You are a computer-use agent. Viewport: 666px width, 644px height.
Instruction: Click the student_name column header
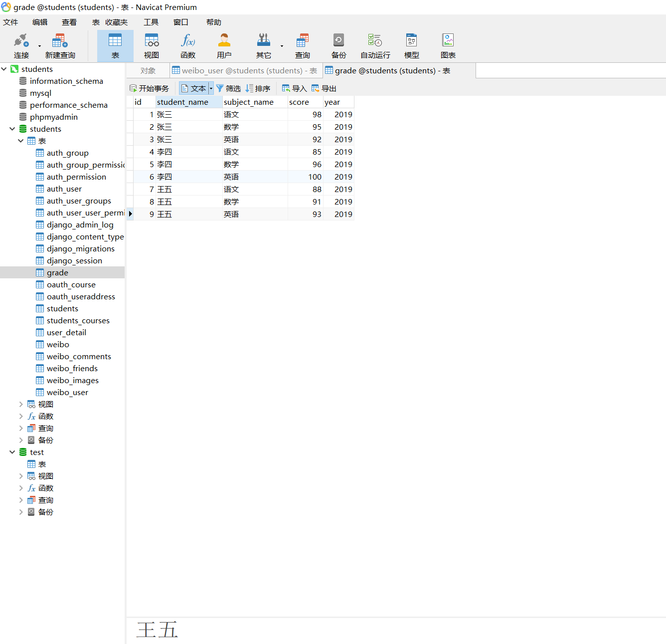(x=189, y=102)
